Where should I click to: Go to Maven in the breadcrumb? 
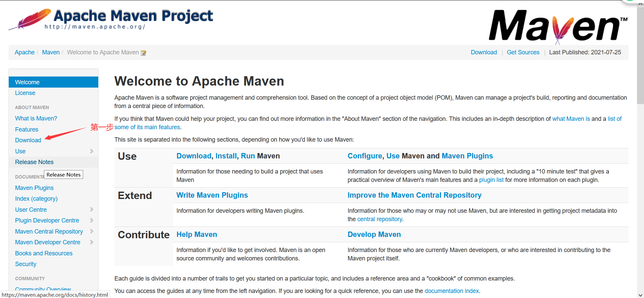(x=51, y=52)
